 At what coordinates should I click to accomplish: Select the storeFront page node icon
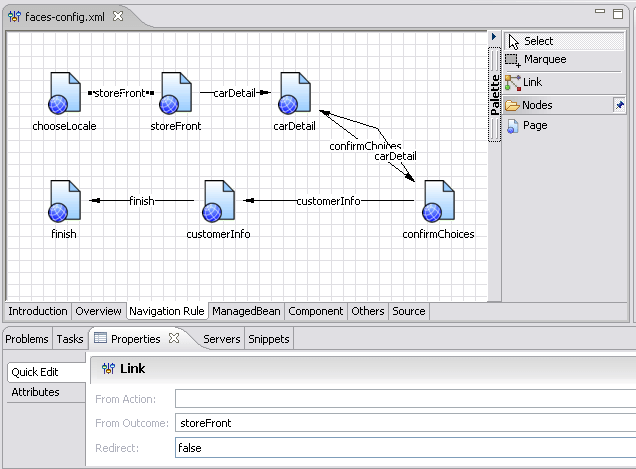[175, 93]
